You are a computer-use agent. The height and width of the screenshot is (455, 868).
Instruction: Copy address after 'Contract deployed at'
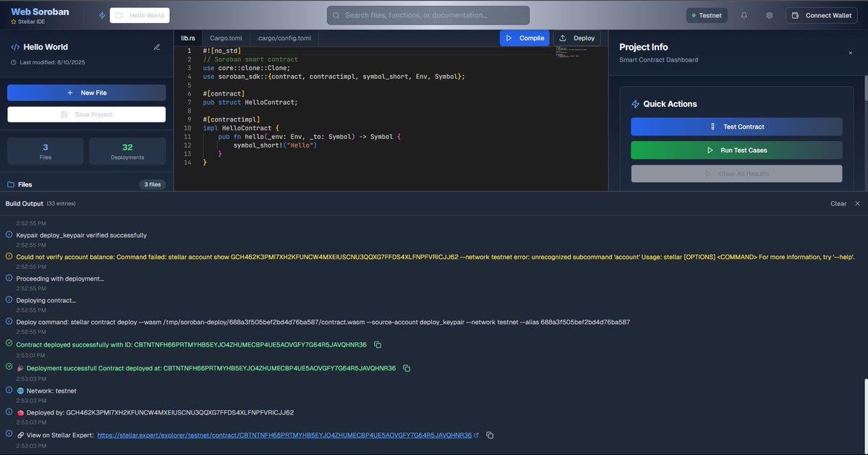[407, 368]
